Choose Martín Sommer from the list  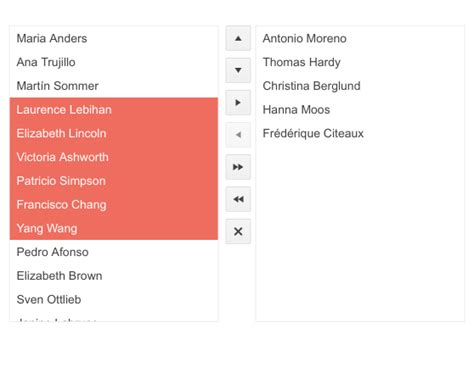coord(114,86)
